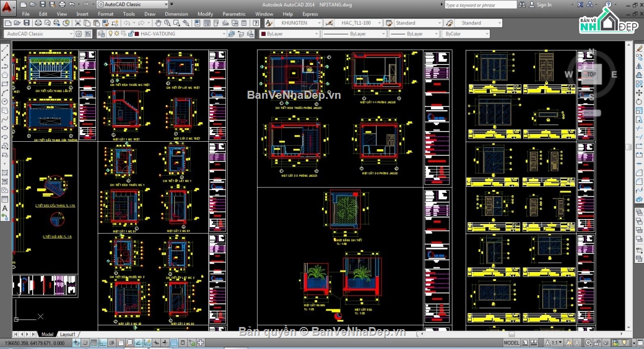Open the Format menu
Viewport: 644px width, 349px height.
pos(105,14)
